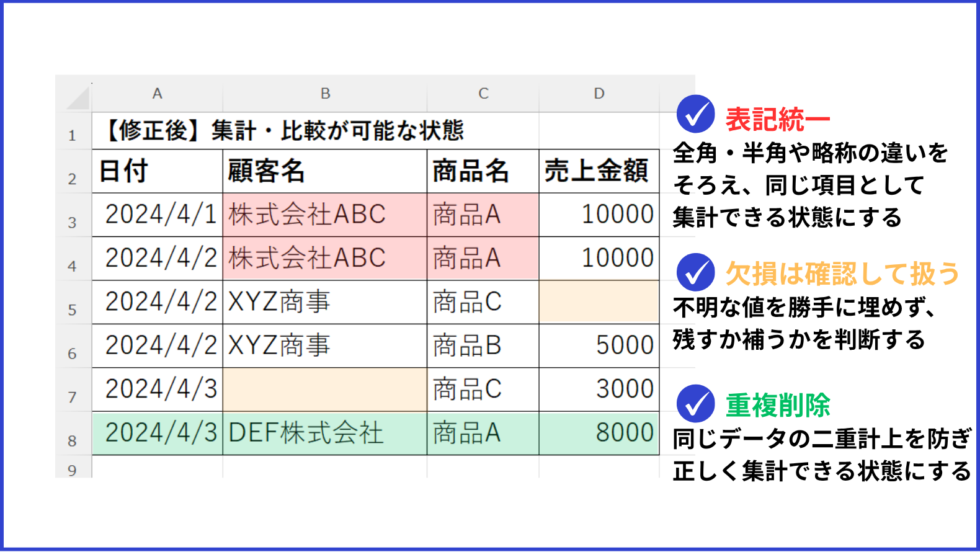Select column B header
This screenshot has height=552, width=980.
point(325,94)
